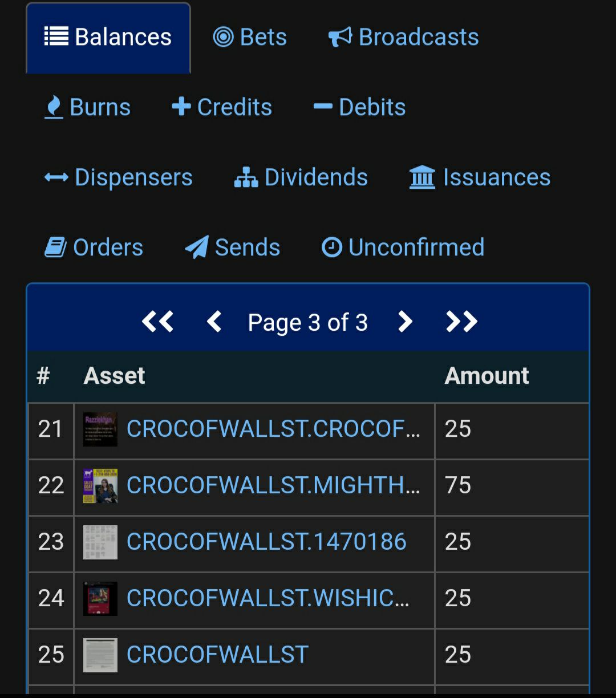This screenshot has width=616, height=698.
Task: Click the Bets target icon
Action: pos(223,37)
